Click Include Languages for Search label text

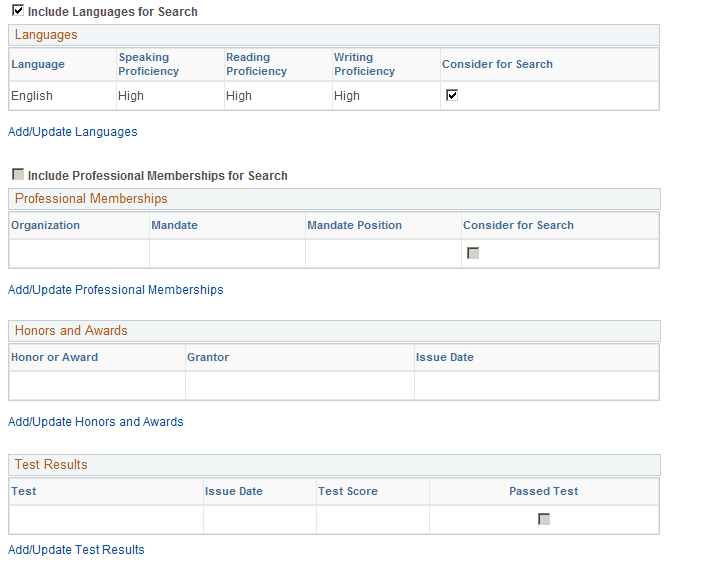click(x=113, y=12)
